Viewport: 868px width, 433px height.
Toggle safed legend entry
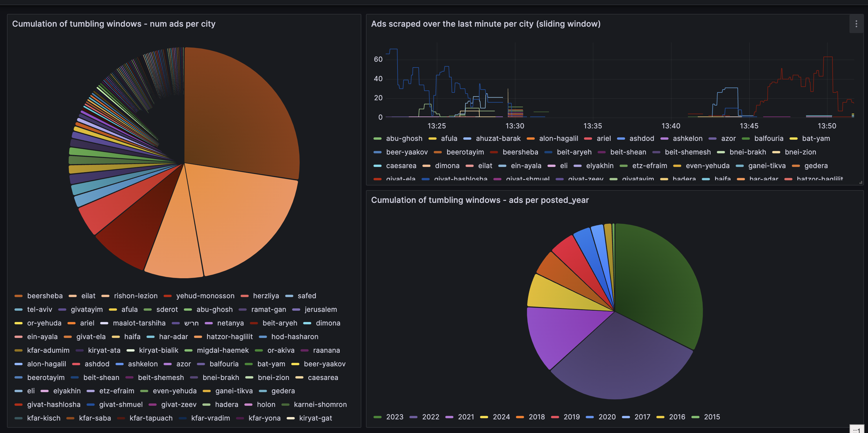tap(307, 296)
